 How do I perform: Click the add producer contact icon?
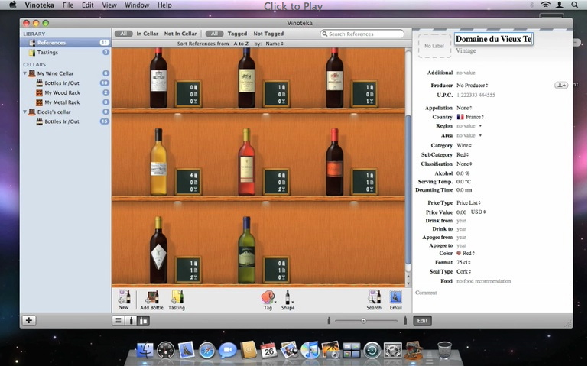click(x=561, y=86)
